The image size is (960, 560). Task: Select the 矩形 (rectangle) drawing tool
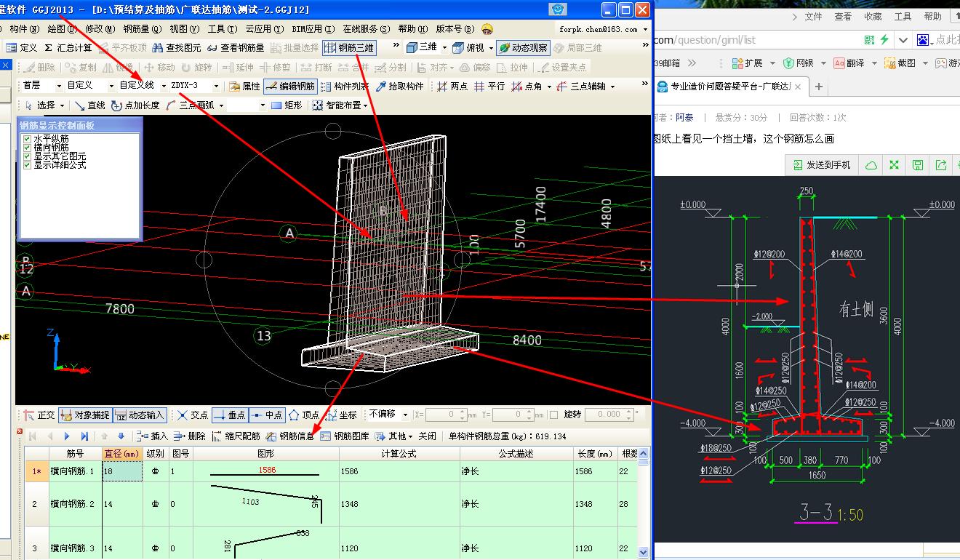click(x=287, y=105)
